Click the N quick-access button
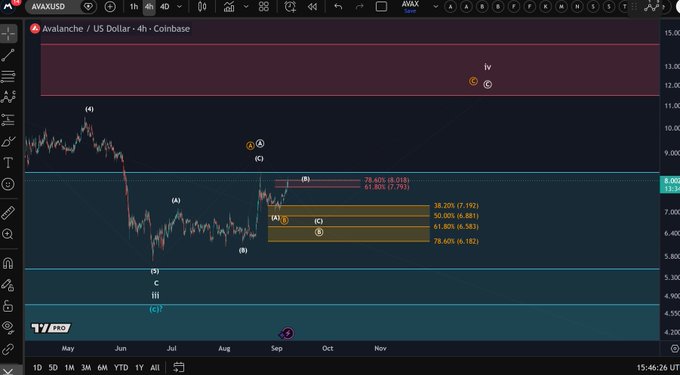 tap(577, 7)
